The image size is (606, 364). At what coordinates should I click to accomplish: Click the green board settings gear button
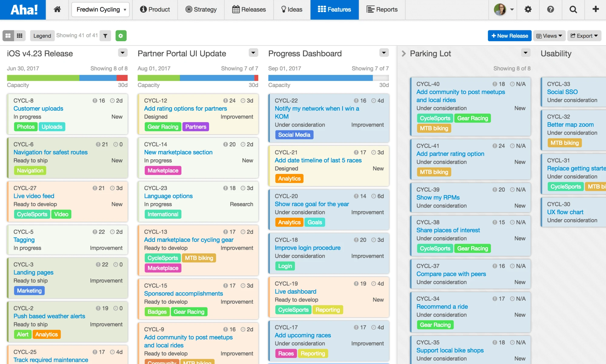pos(121,36)
